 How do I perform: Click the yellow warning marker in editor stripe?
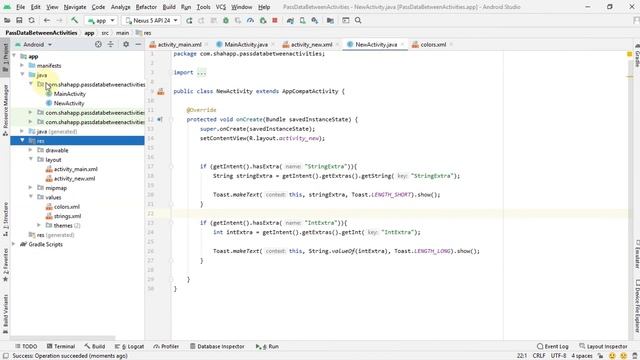[629, 54]
